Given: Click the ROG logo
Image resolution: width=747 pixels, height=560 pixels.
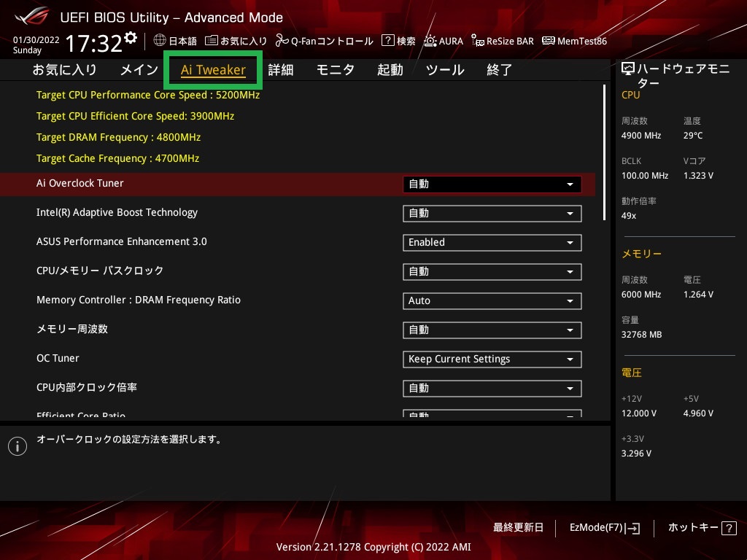Looking at the screenshot, I should tap(32, 17).
